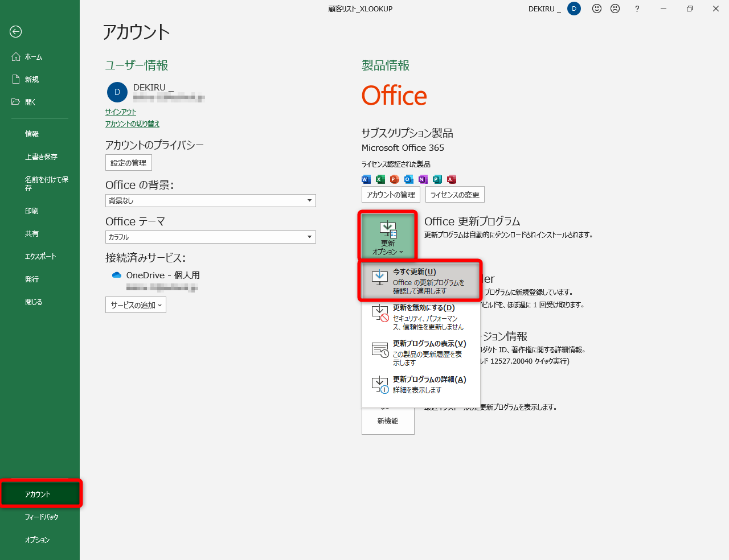Screen dimensions: 729x560
Task: Click the Office logo text
Action: (x=394, y=96)
